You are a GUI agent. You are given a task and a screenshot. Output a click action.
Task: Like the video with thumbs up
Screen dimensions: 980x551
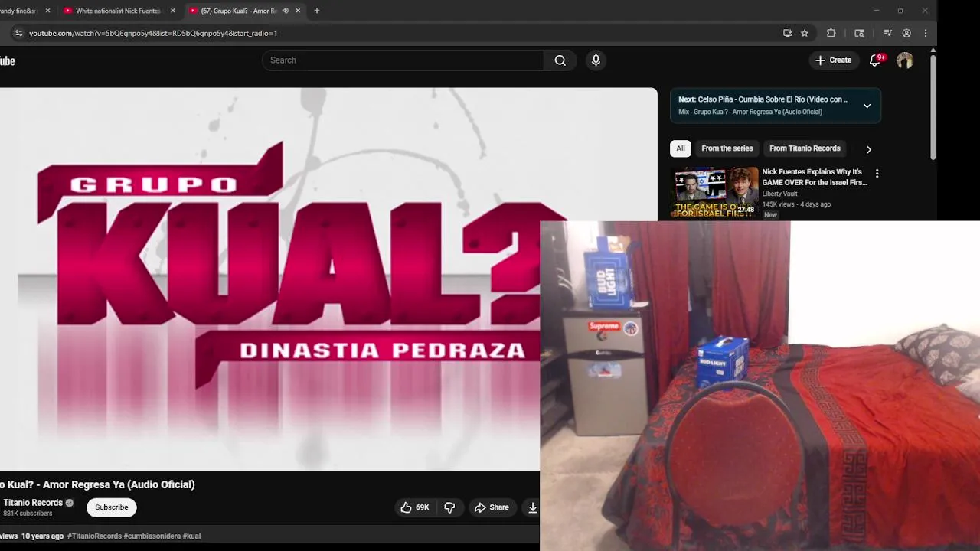(x=414, y=507)
